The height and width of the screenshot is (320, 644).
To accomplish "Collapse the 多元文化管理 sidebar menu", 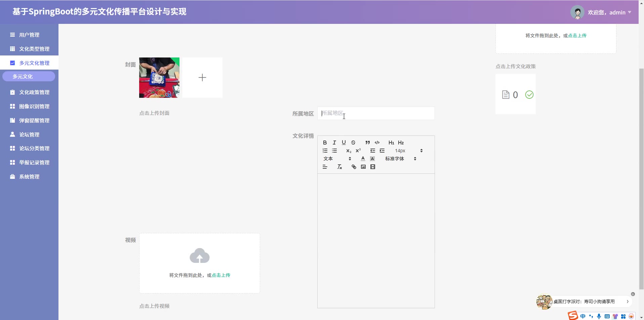I will [29, 63].
